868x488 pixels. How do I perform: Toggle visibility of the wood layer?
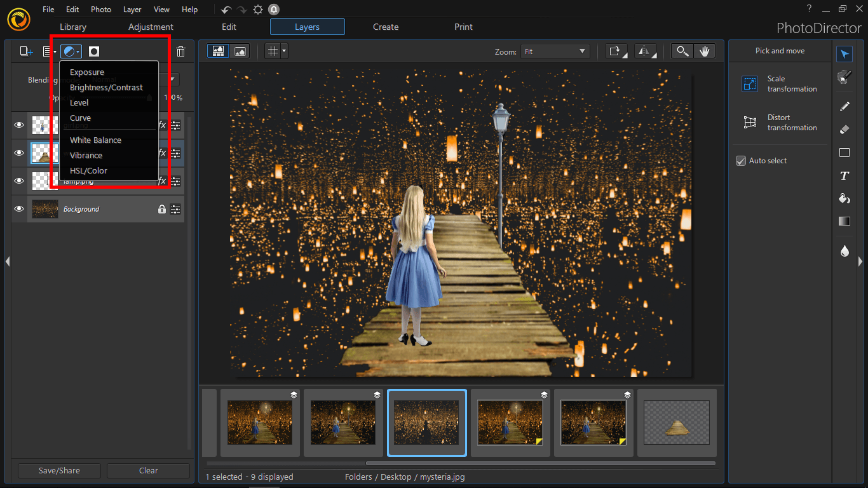(19, 153)
